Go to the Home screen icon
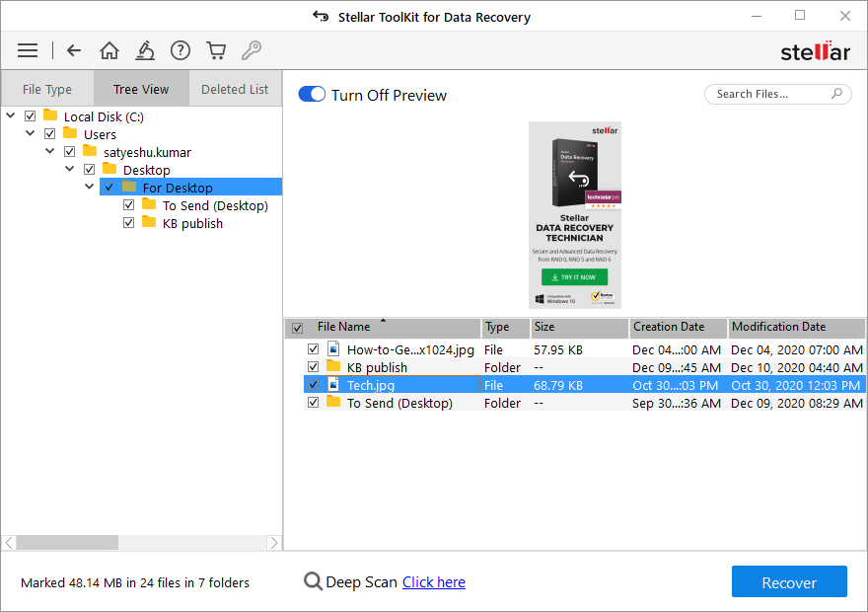This screenshot has width=868, height=612. [x=109, y=50]
